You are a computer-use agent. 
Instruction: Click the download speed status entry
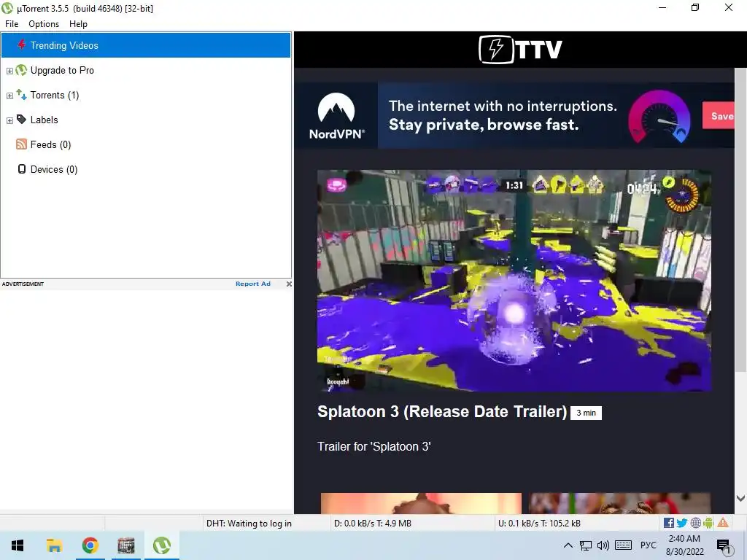(x=373, y=524)
